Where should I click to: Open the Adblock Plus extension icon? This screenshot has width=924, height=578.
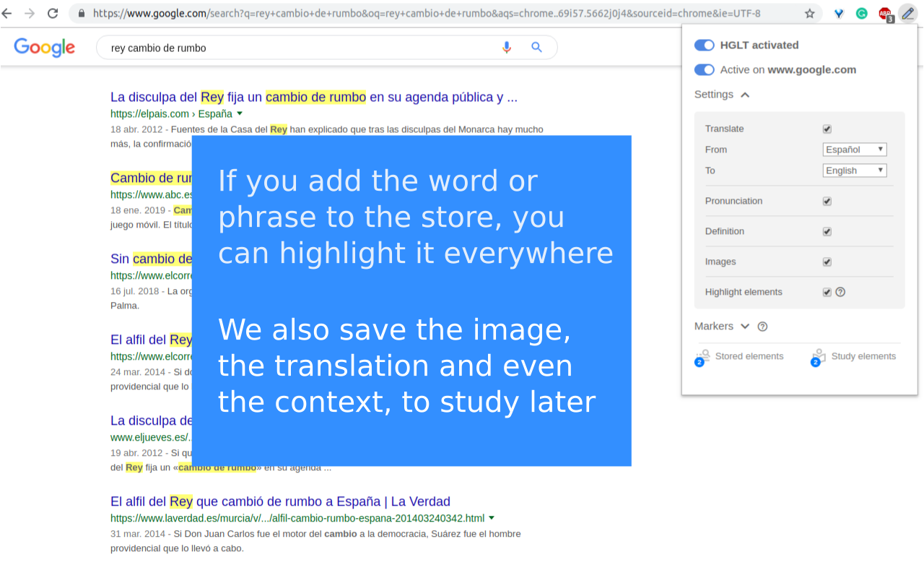(885, 14)
